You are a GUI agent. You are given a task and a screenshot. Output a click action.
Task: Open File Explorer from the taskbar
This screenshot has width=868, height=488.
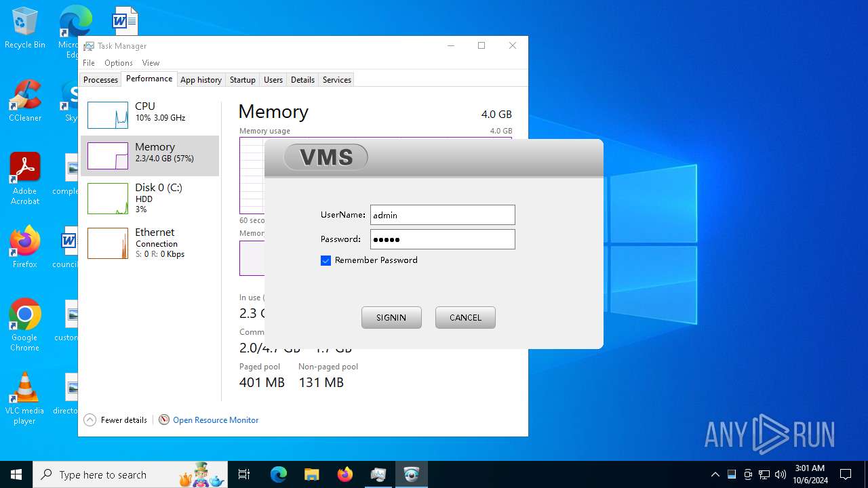311,474
